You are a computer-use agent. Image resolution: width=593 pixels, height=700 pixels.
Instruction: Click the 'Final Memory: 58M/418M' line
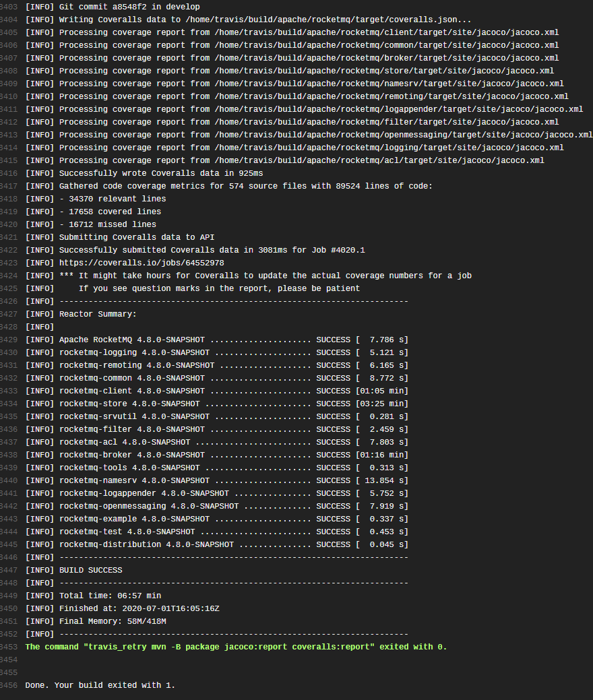pos(96,621)
